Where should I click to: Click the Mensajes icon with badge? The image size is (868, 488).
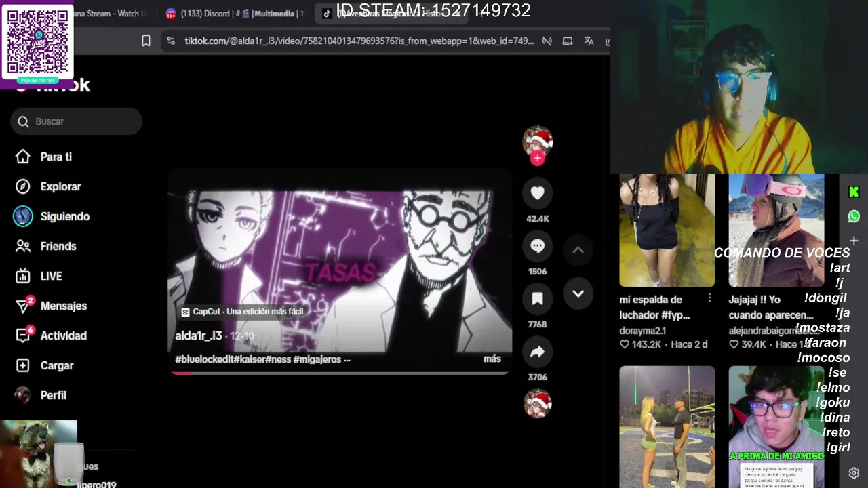[24, 305]
